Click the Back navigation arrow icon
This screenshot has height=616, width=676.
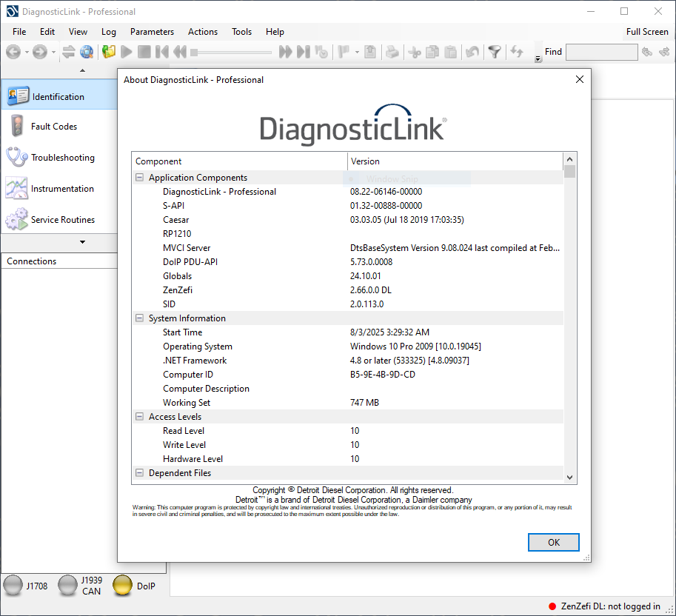[13, 52]
